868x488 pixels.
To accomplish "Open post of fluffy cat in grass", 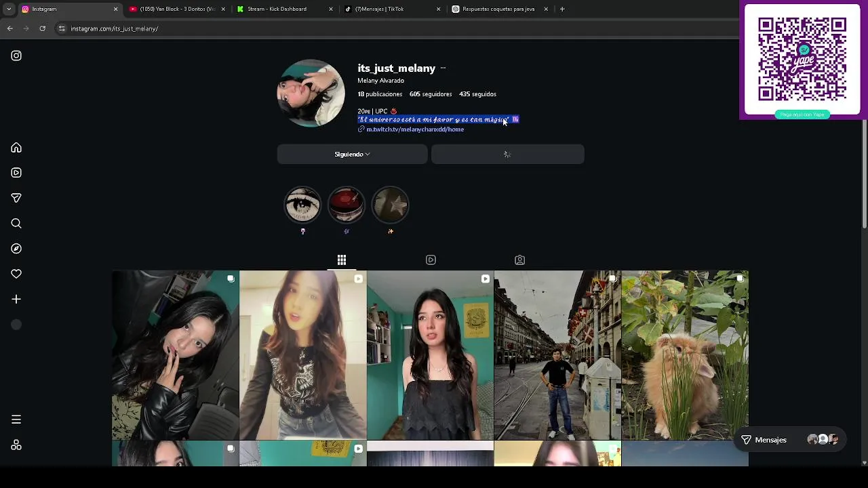I will point(685,355).
